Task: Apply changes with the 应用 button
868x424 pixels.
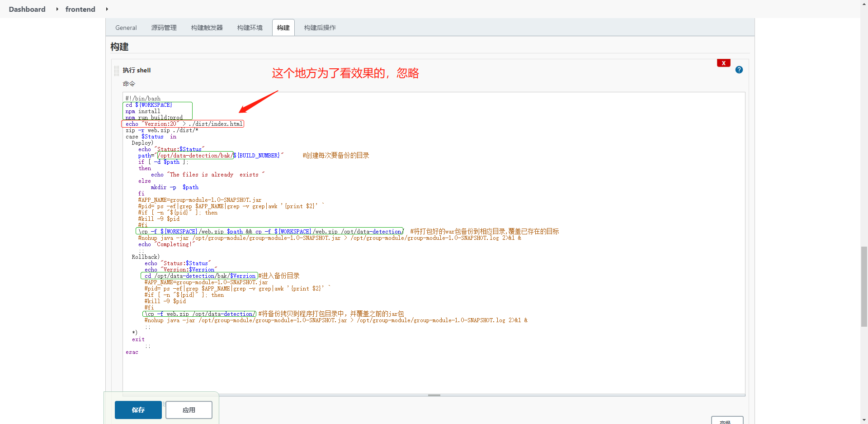Action: (x=189, y=410)
